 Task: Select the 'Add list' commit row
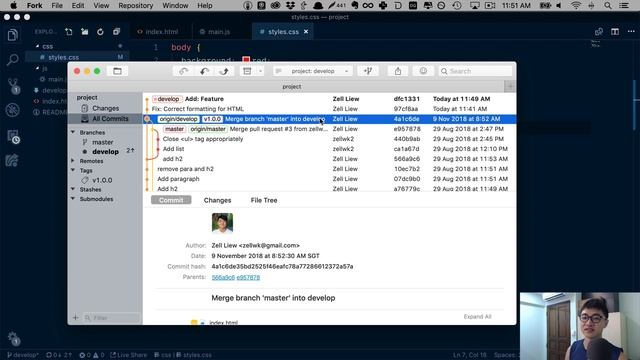coord(330,149)
